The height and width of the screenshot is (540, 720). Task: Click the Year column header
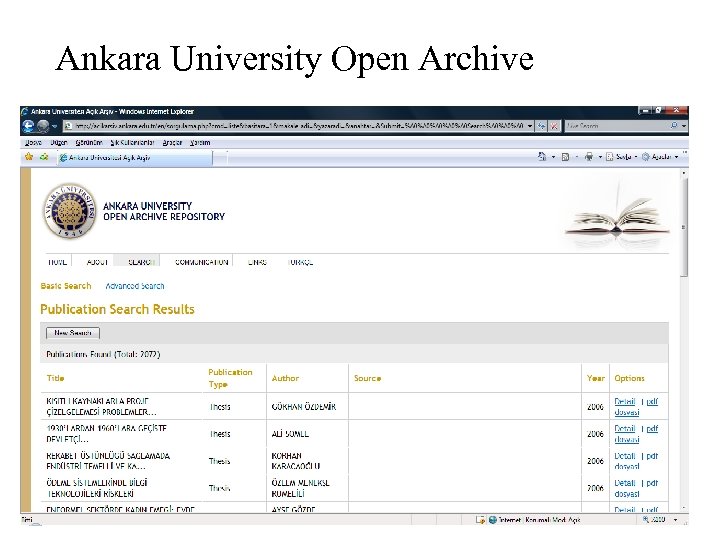[596, 378]
